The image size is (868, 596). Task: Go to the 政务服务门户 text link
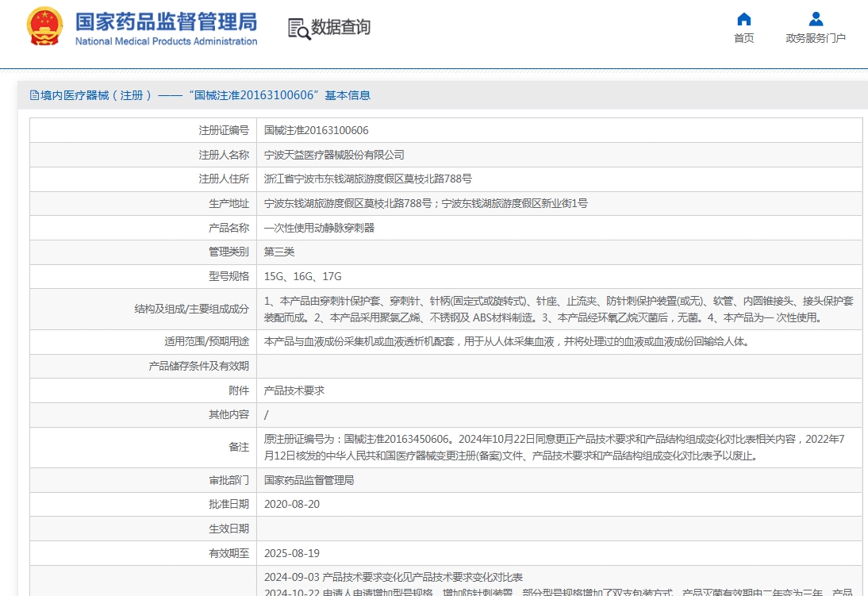tap(816, 38)
